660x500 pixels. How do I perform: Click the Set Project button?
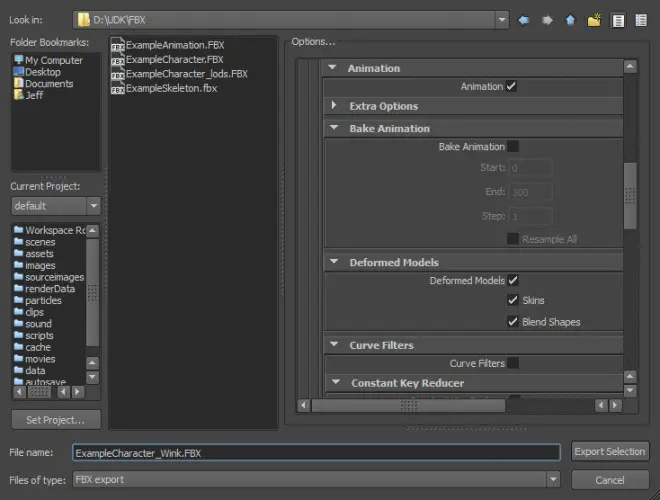click(x=56, y=420)
